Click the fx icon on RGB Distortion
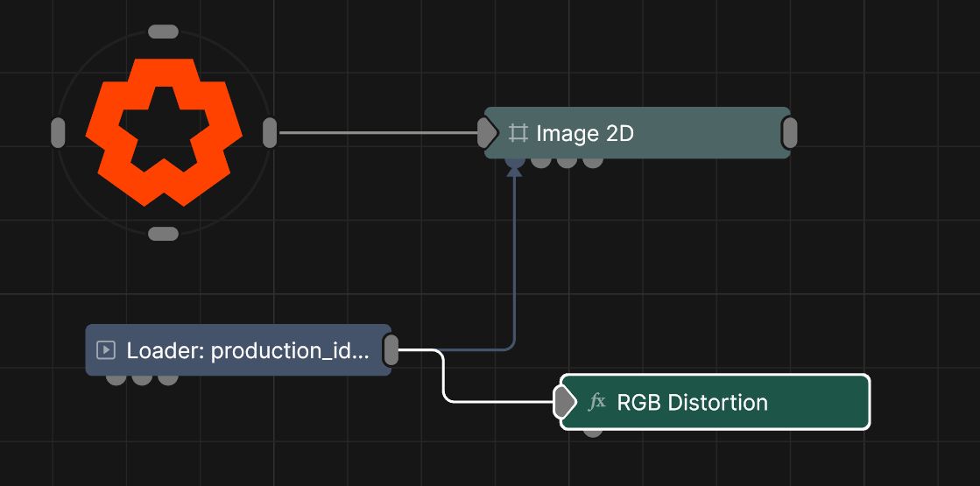 [x=597, y=402]
